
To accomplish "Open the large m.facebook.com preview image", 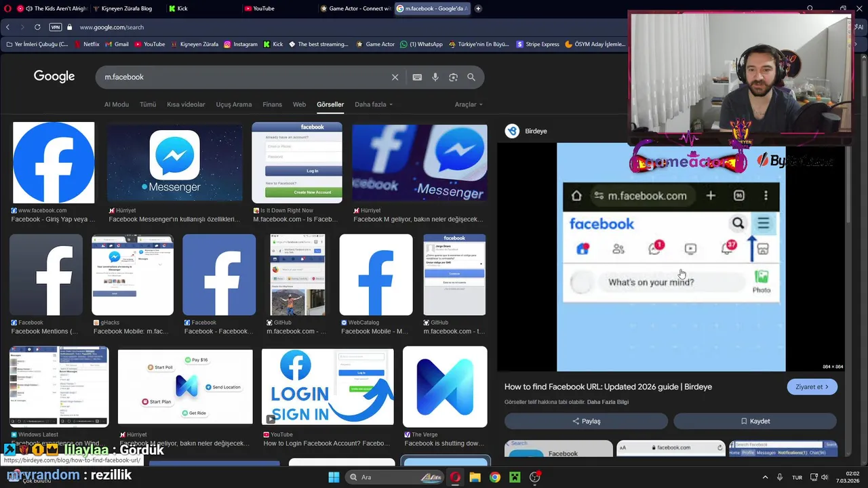I will [671, 257].
